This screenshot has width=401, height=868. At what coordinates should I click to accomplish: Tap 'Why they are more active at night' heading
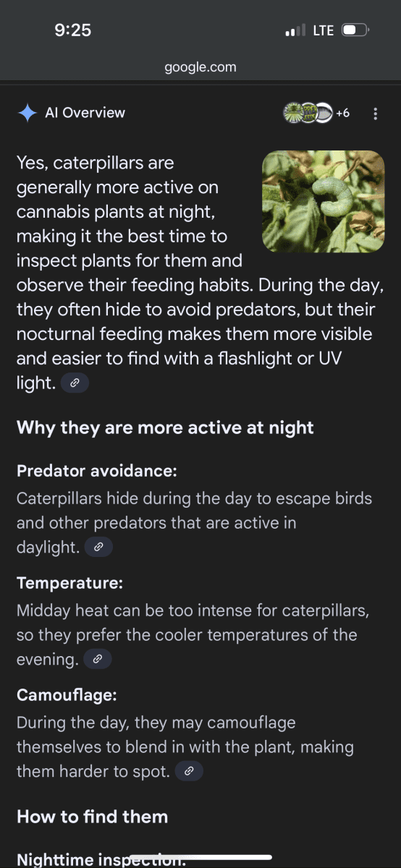coord(165,427)
